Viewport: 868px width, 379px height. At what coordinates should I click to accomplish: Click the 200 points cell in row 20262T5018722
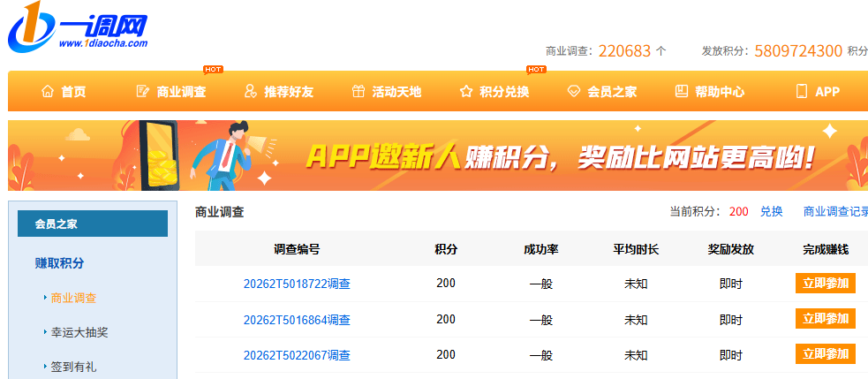click(x=446, y=283)
